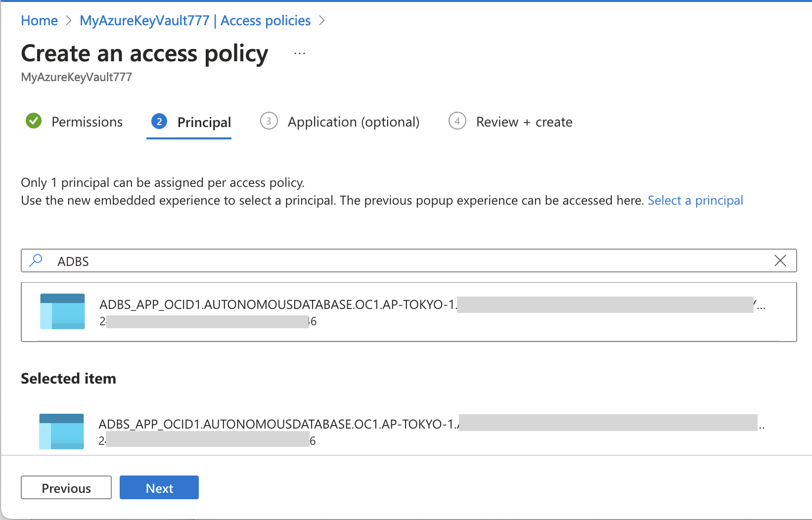This screenshot has width=812, height=520.
Task: Focus the principal search input field
Action: point(396,261)
